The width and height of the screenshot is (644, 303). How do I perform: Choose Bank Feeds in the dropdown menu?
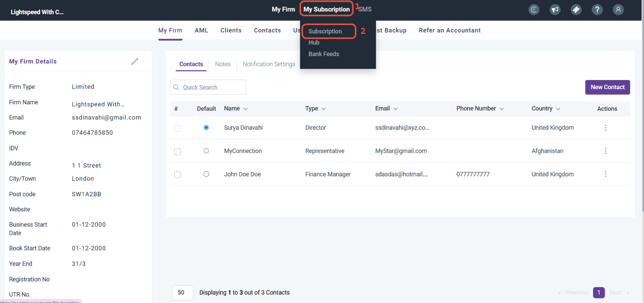324,54
